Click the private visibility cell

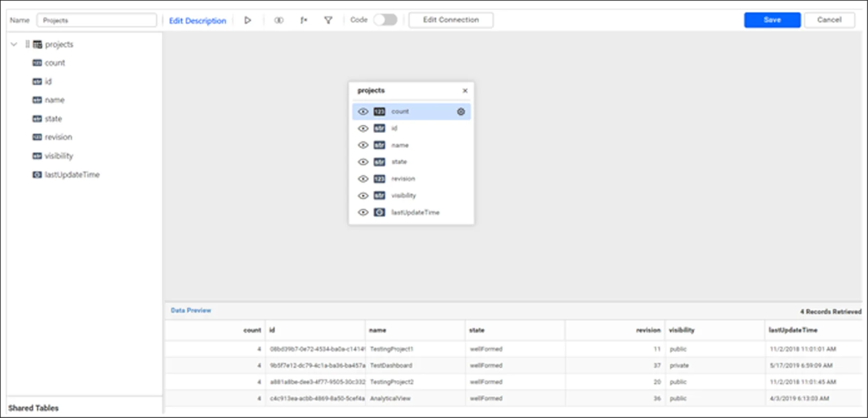(679, 365)
